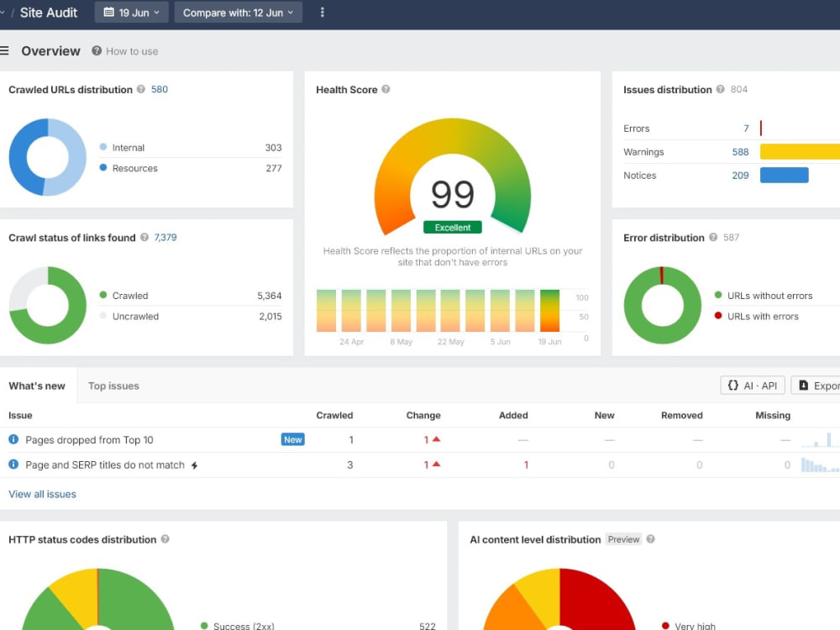Click the Success (2xx) legend entry
The width and height of the screenshot is (840, 630).
point(238,625)
